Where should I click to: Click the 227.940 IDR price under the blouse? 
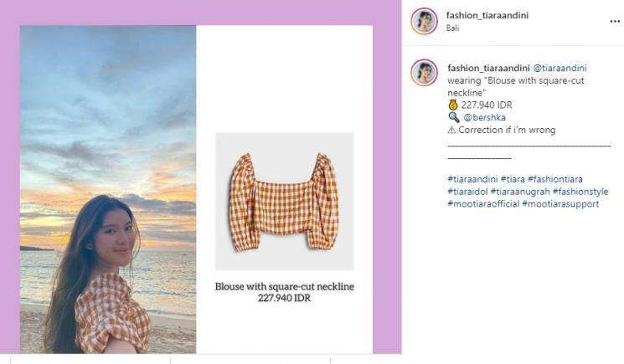point(284,298)
